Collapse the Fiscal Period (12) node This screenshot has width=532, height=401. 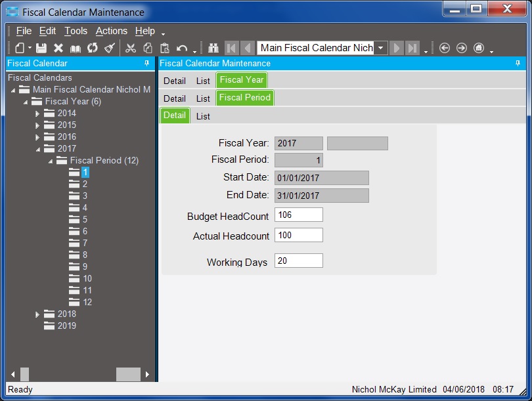pos(50,161)
